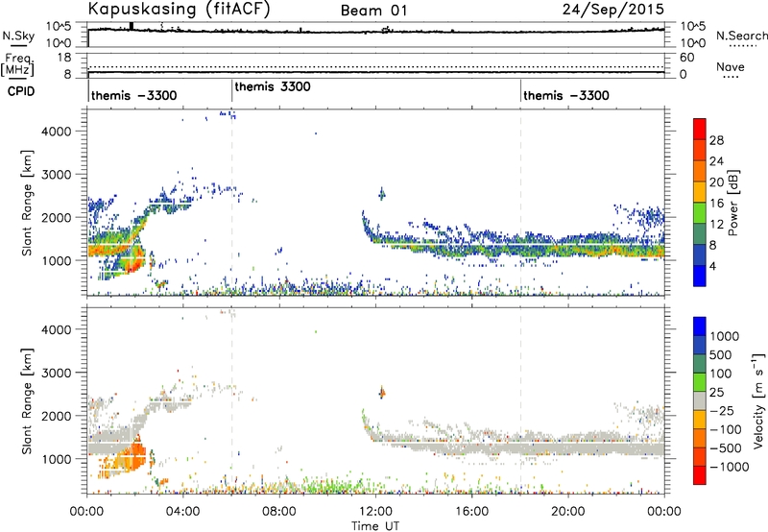The width and height of the screenshot is (768, 532).
Task: Click the red top segment of Power colorbar
Action: click(x=700, y=129)
